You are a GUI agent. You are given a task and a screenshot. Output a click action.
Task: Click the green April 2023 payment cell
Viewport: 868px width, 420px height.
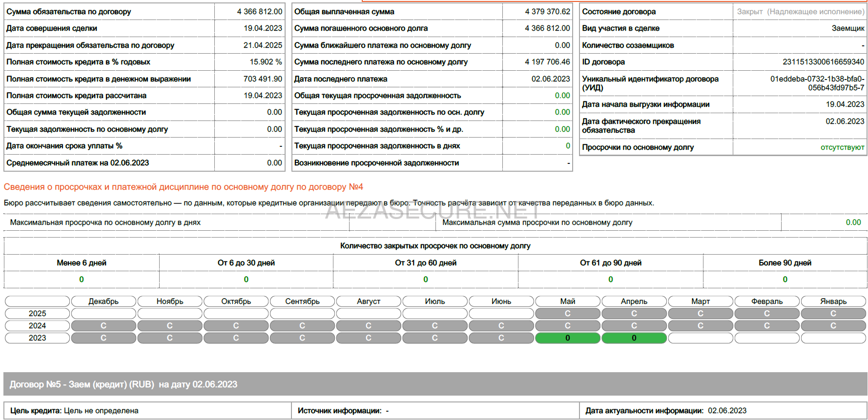[x=634, y=338]
